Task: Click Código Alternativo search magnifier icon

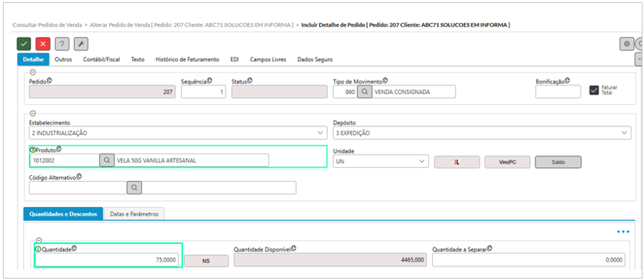Action: pyautogui.click(x=134, y=188)
